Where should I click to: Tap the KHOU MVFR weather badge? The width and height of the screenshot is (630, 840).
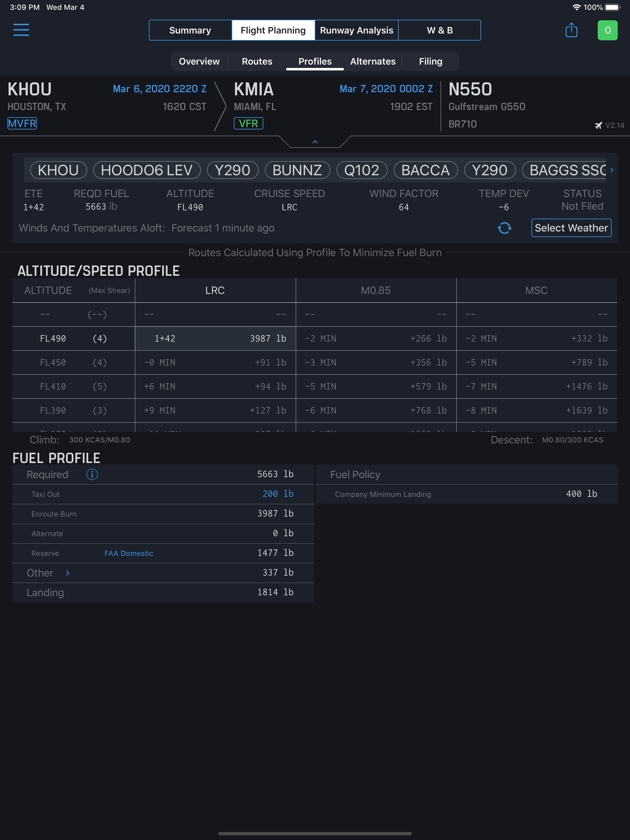pyautogui.click(x=22, y=123)
